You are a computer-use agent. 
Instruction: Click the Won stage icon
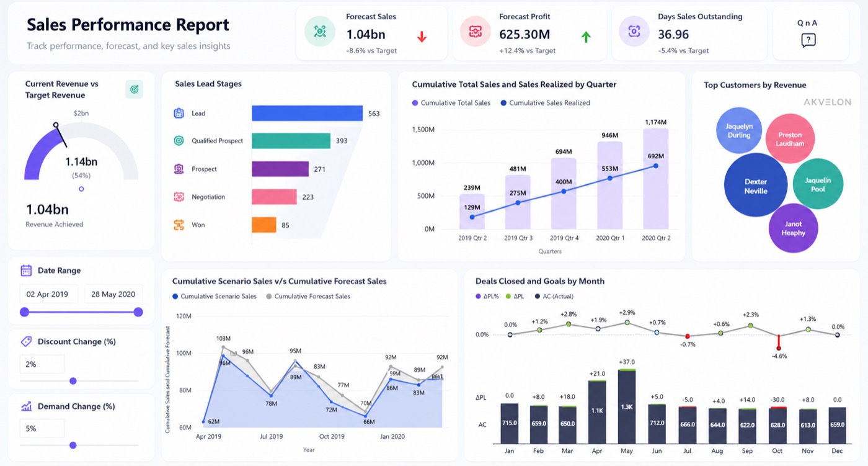coord(179,225)
